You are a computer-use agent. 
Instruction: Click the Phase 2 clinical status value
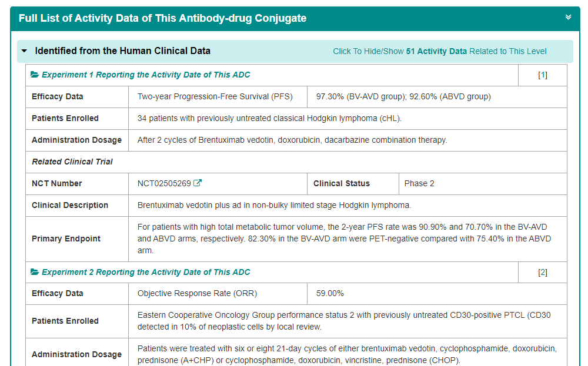pos(419,183)
